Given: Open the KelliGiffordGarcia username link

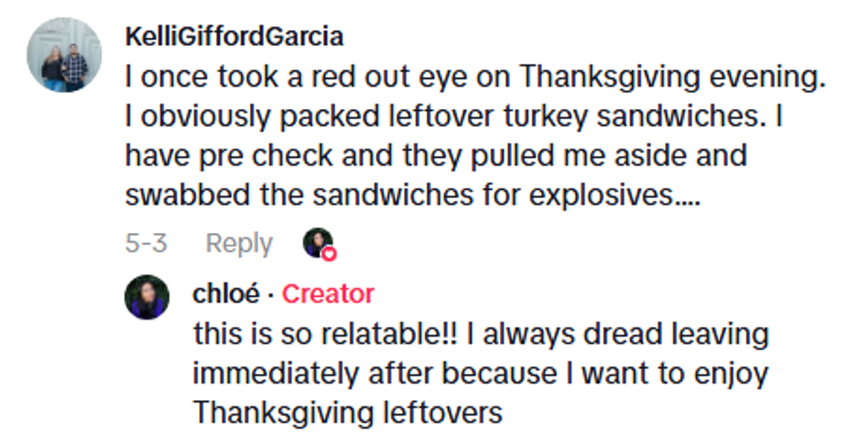Looking at the screenshot, I should point(234,37).
